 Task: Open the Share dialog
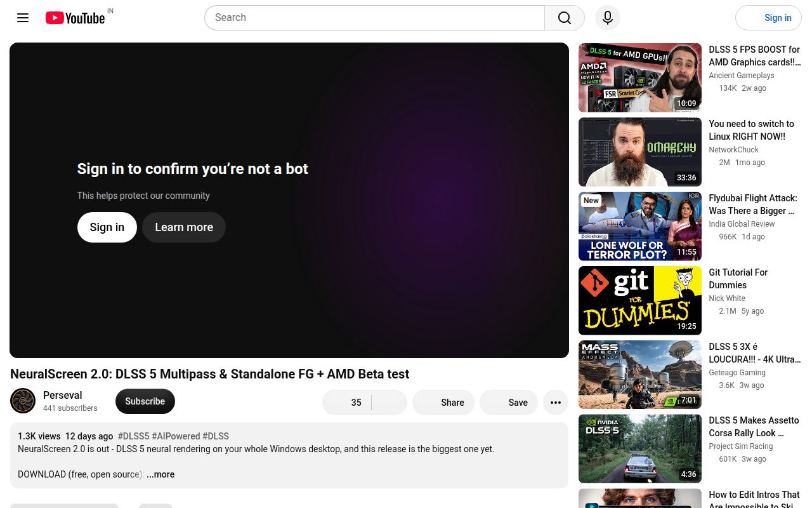coord(443,403)
